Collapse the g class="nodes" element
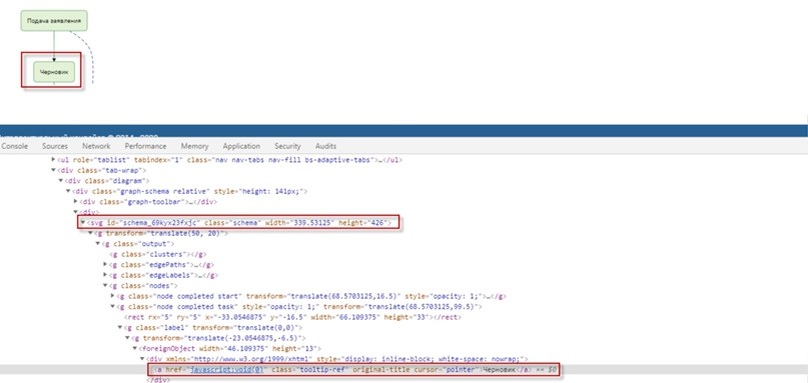 (105, 286)
